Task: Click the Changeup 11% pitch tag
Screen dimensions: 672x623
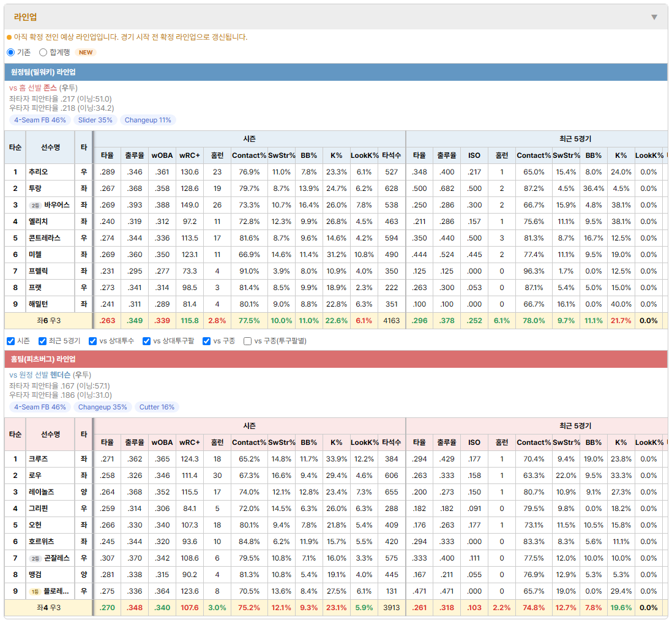Action: tap(148, 120)
